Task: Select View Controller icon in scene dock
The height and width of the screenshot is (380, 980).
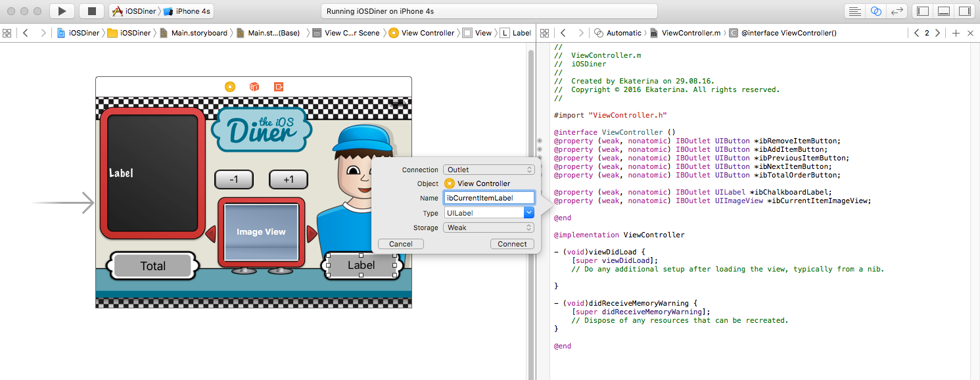Action: tap(229, 87)
